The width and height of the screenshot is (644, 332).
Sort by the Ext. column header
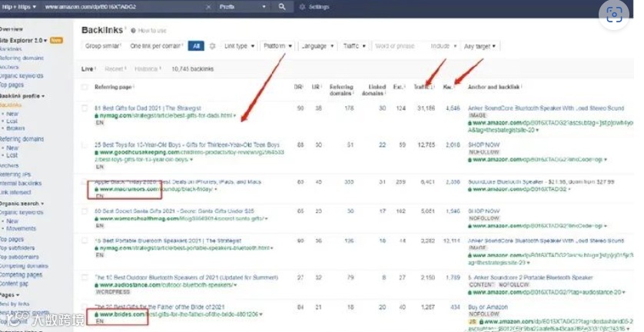tap(399, 87)
